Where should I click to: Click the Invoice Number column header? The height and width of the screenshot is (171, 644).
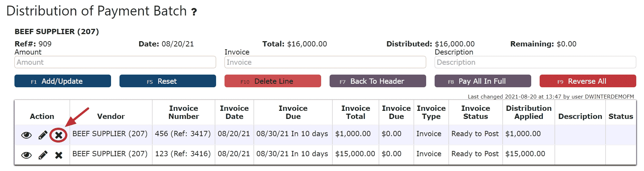[184, 112]
